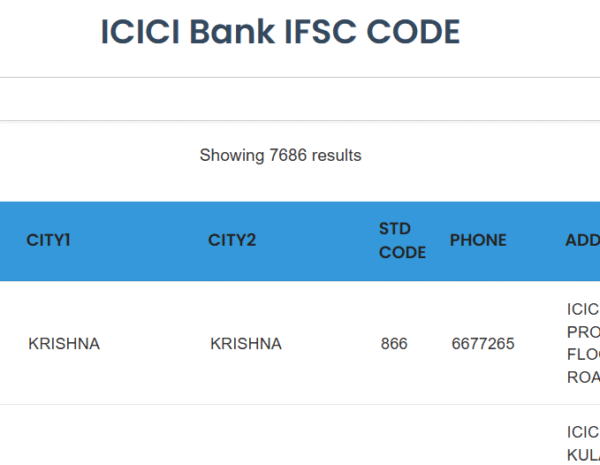This screenshot has height=465, width=600.
Task: Click the first row's ICIC address line
Action: point(583,309)
